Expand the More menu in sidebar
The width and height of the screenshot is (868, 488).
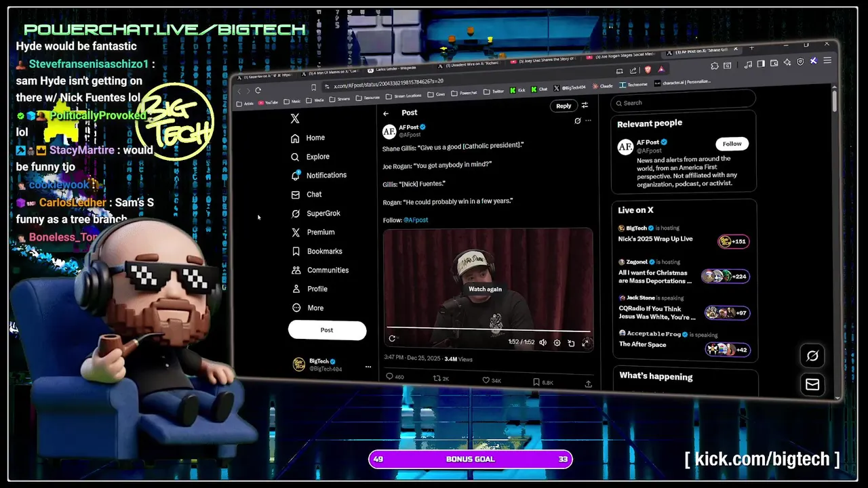[307, 308]
